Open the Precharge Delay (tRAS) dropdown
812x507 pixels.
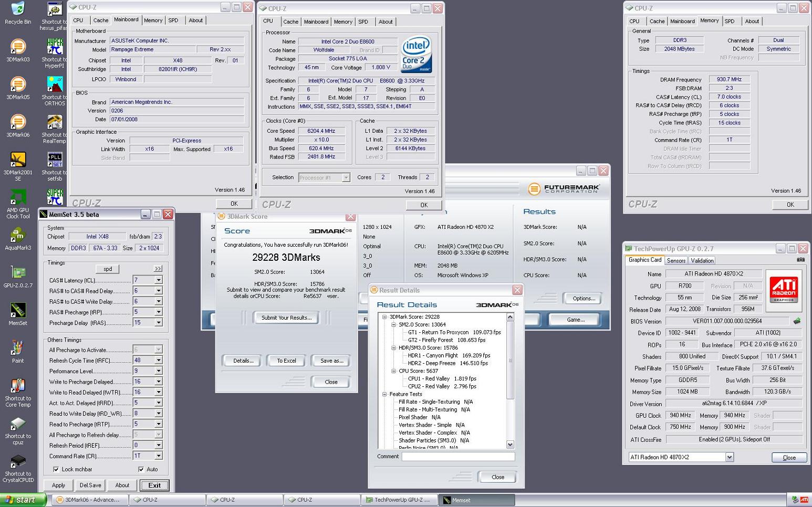[x=158, y=322]
